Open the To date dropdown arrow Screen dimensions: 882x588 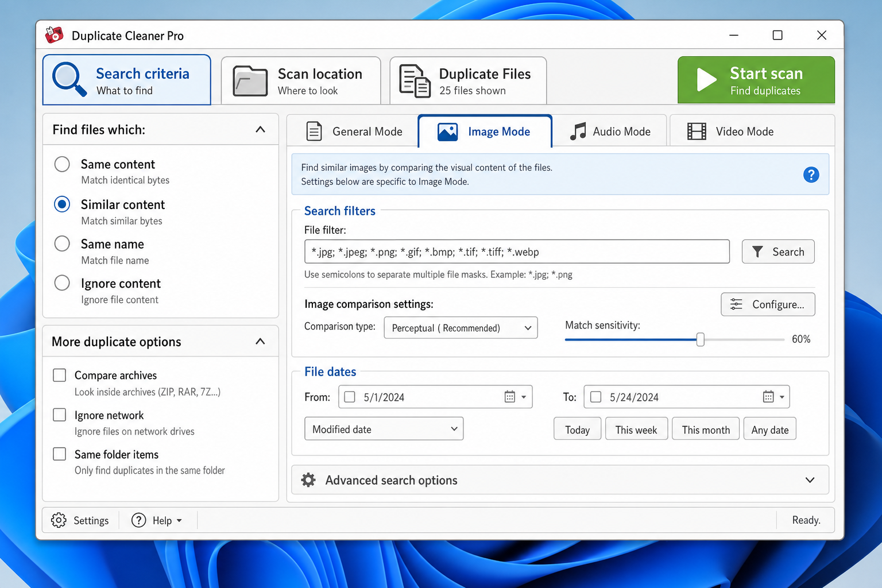click(782, 397)
